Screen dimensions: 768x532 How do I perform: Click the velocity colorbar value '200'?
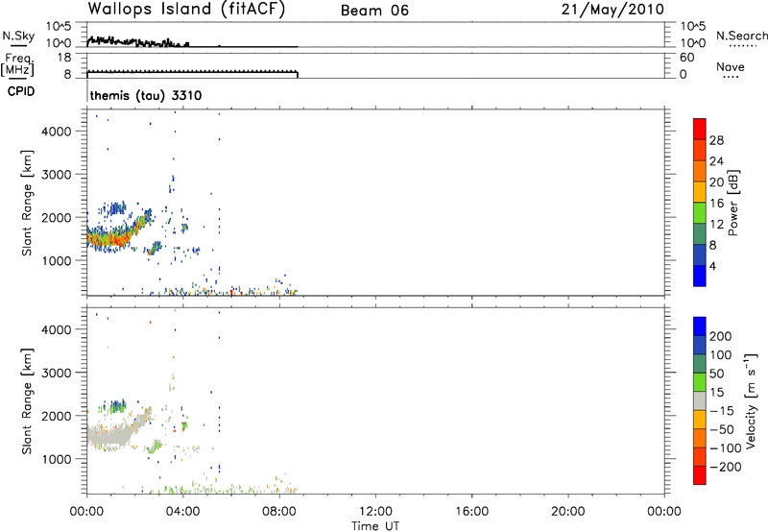point(721,336)
